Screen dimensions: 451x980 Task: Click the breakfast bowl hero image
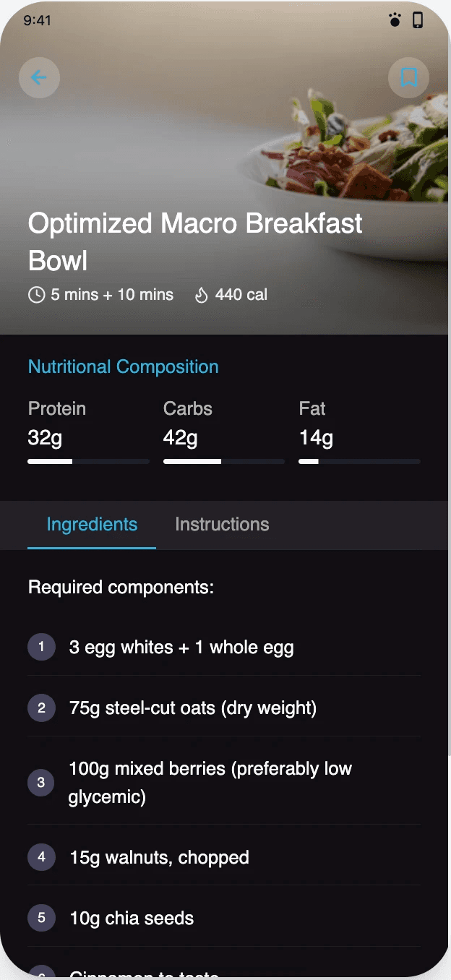[x=225, y=167]
